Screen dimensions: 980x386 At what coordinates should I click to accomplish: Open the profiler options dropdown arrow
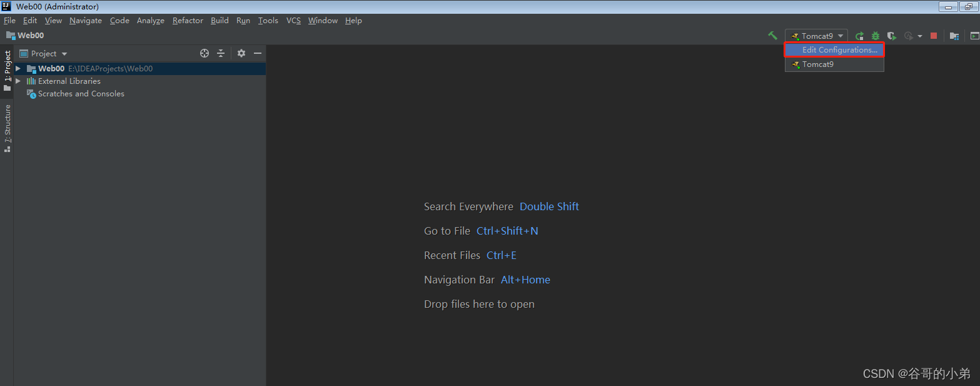pos(919,36)
